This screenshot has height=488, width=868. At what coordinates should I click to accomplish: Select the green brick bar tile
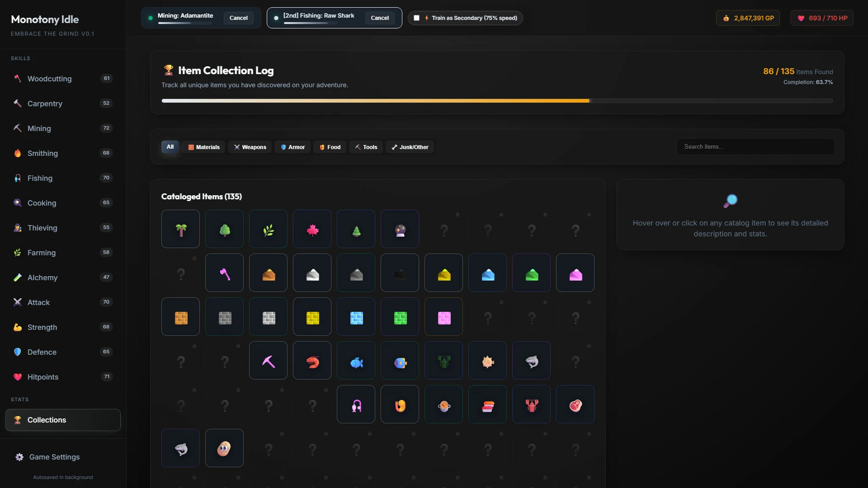point(400,316)
